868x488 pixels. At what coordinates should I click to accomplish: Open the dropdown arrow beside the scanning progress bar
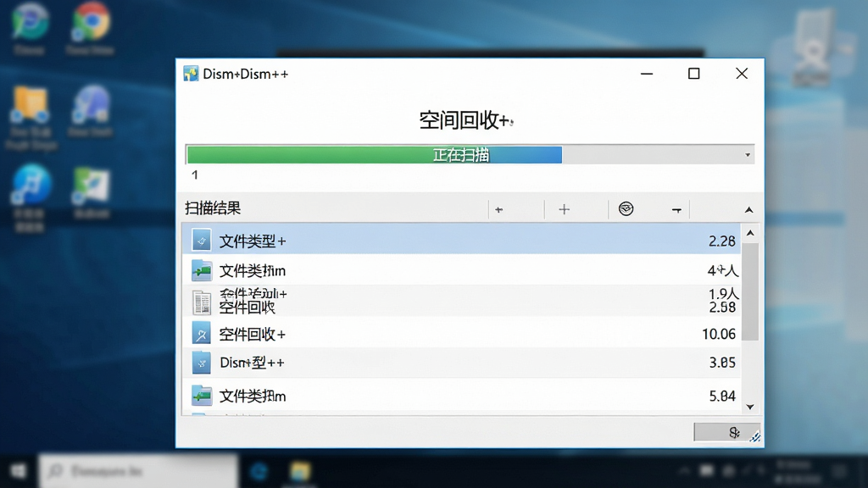click(748, 155)
